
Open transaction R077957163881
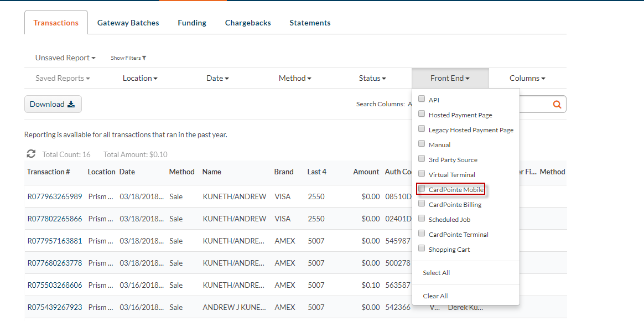click(55, 241)
